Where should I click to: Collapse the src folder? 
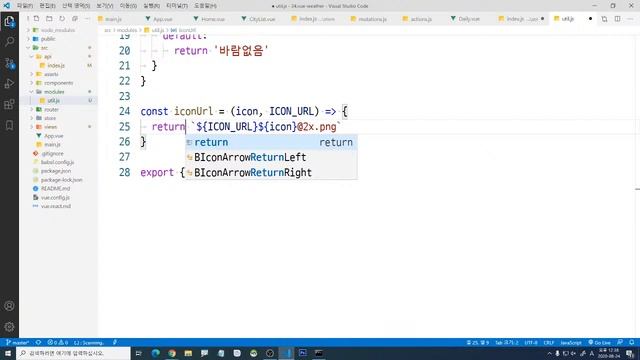44,48
